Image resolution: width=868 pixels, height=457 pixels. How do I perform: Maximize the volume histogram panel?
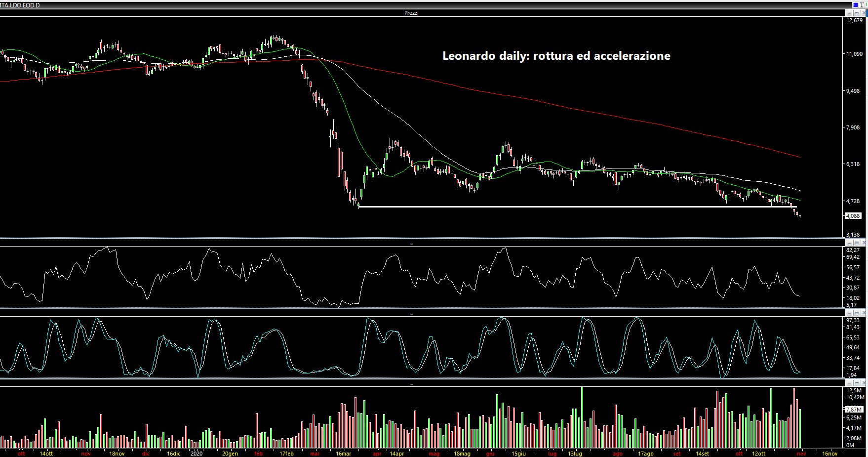pyautogui.click(x=857, y=383)
